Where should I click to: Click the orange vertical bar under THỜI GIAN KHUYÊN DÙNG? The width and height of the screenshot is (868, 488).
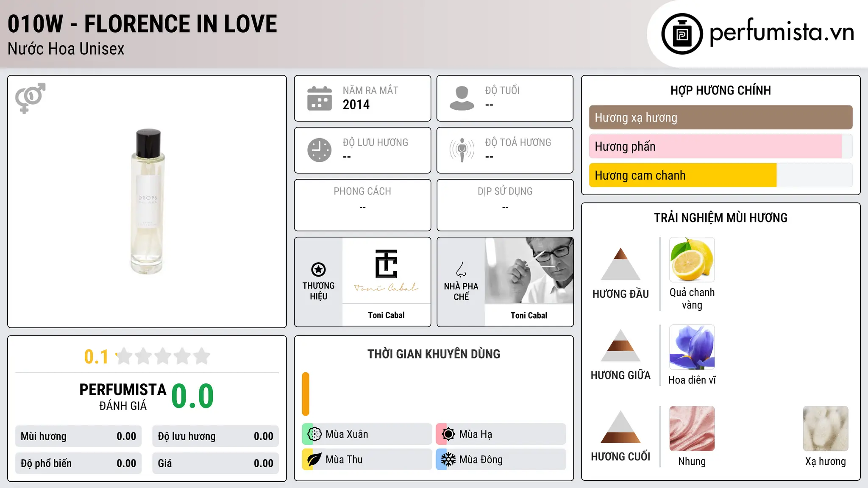tap(306, 394)
